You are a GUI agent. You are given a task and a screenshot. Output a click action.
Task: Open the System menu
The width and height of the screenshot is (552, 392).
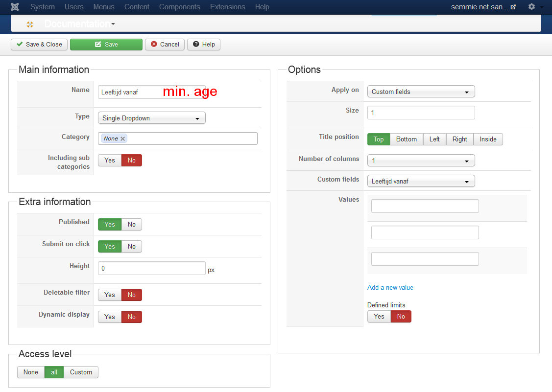[x=42, y=7]
